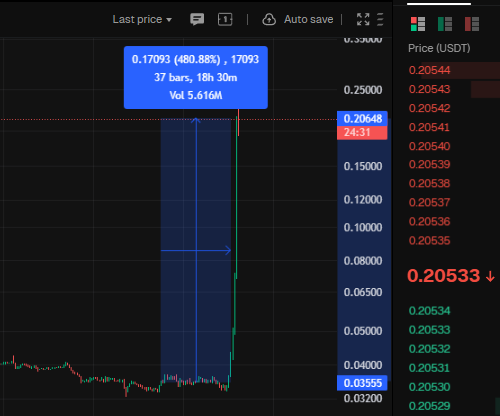This screenshot has width=500, height=416.
Task: Select ask price 0.20544
Action: tap(429, 70)
